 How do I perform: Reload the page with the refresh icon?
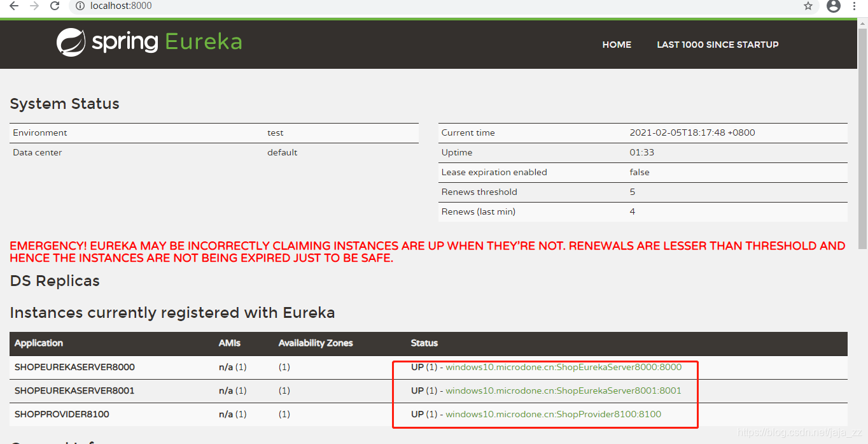coord(55,6)
